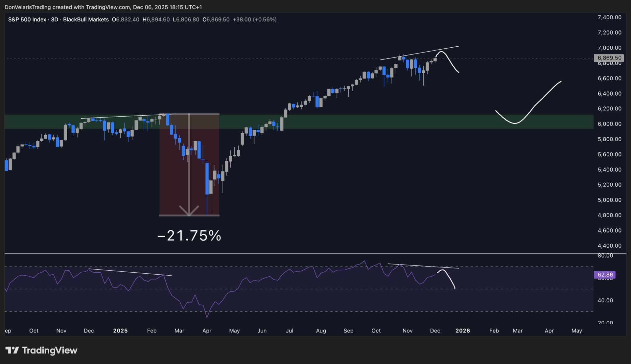Viewport: 631px width, 364px height.
Task: Click the 6,000.00 price scale label
Action: [609, 124]
